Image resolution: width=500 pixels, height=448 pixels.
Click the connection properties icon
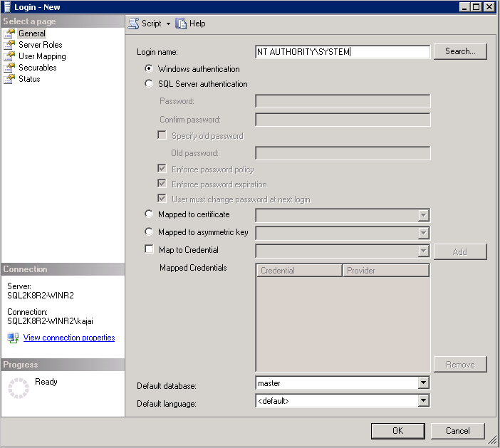(x=13, y=338)
